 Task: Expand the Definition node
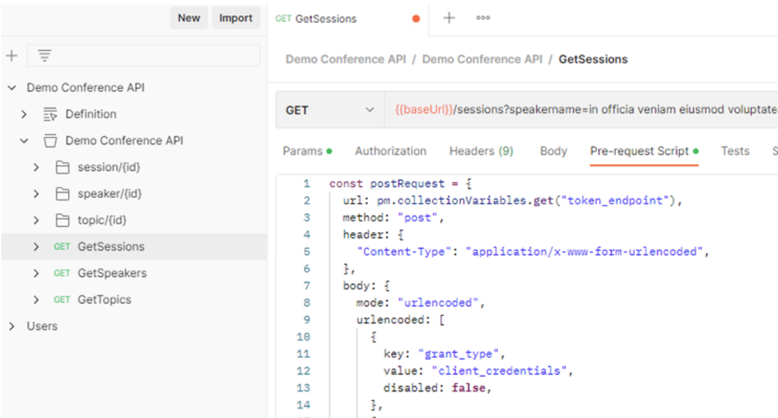[24, 114]
